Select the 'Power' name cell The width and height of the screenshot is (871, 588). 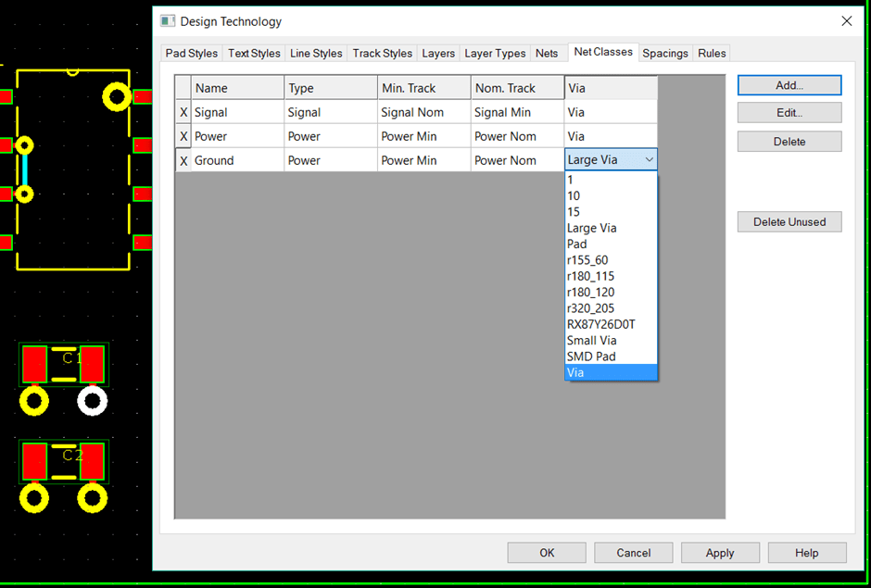point(238,137)
